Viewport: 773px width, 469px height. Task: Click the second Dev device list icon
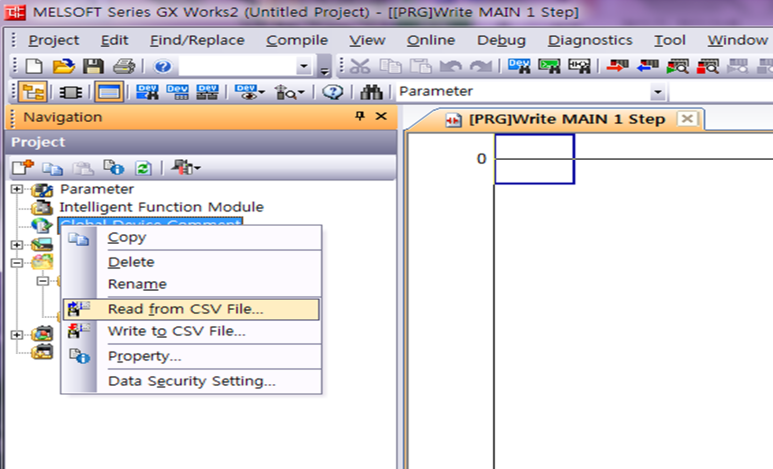[x=177, y=92]
